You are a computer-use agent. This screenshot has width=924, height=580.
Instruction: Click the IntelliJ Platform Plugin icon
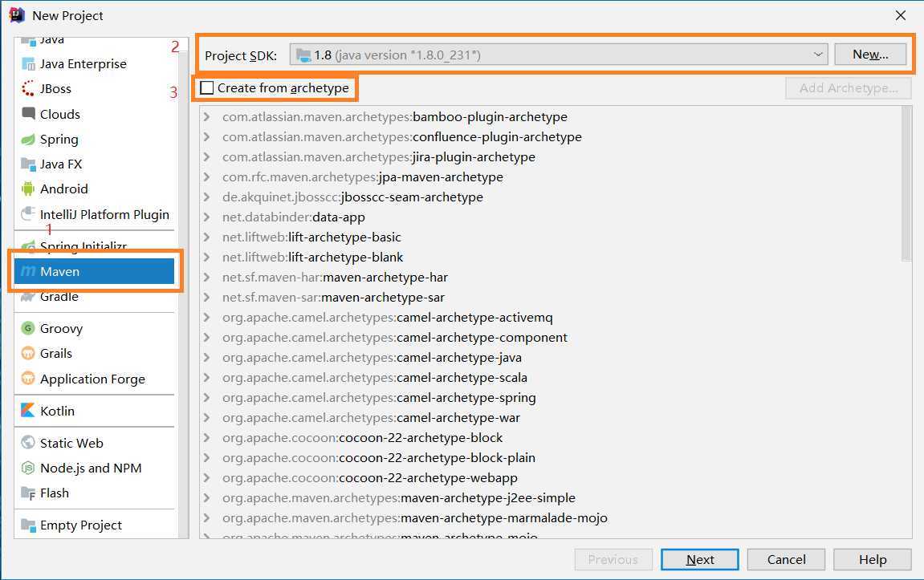tap(28, 214)
